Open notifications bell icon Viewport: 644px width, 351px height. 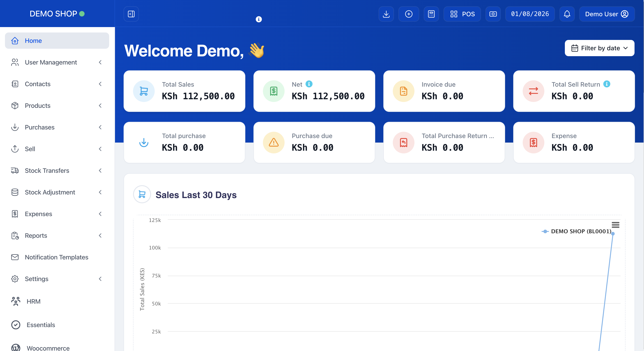[x=567, y=14]
